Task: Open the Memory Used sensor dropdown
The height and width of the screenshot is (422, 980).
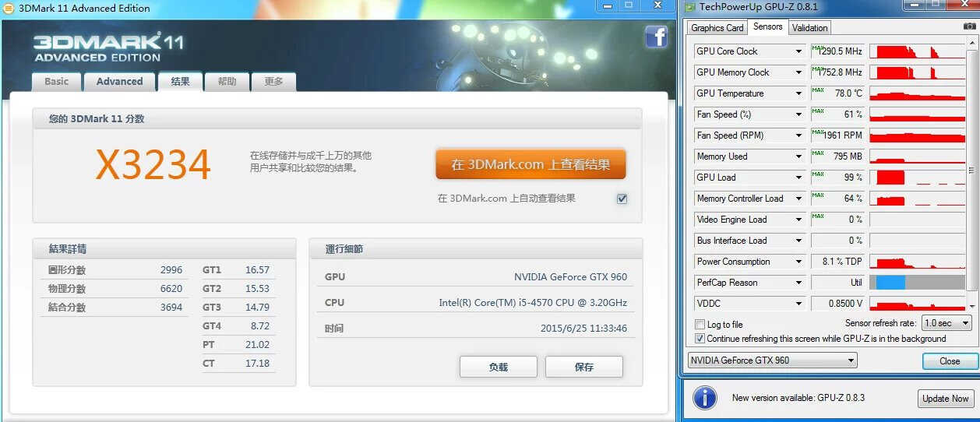Action: click(x=798, y=156)
